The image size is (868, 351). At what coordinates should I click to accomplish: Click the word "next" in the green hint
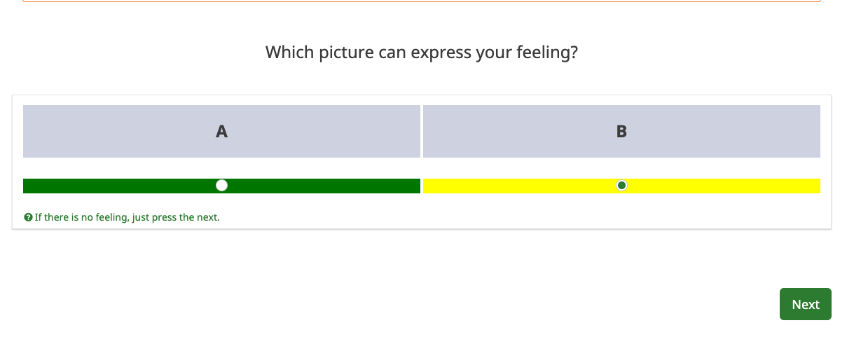pyautogui.click(x=207, y=218)
